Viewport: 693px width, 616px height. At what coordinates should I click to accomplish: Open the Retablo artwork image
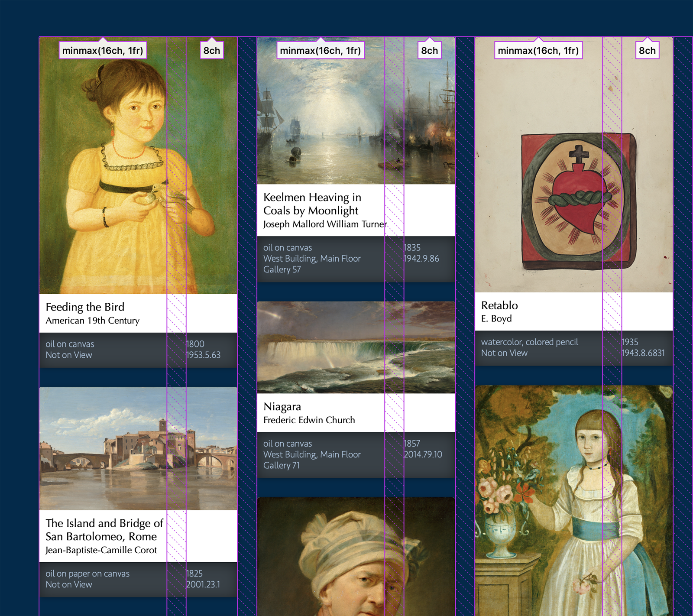click(574, 165)
